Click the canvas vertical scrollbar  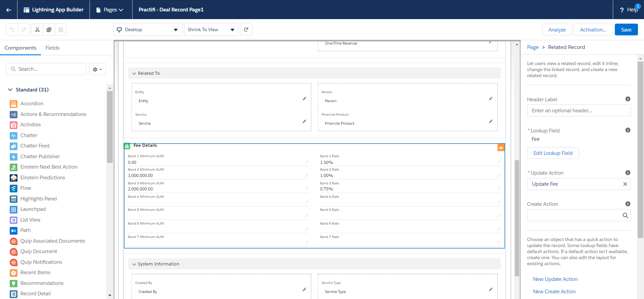point(517,218)
